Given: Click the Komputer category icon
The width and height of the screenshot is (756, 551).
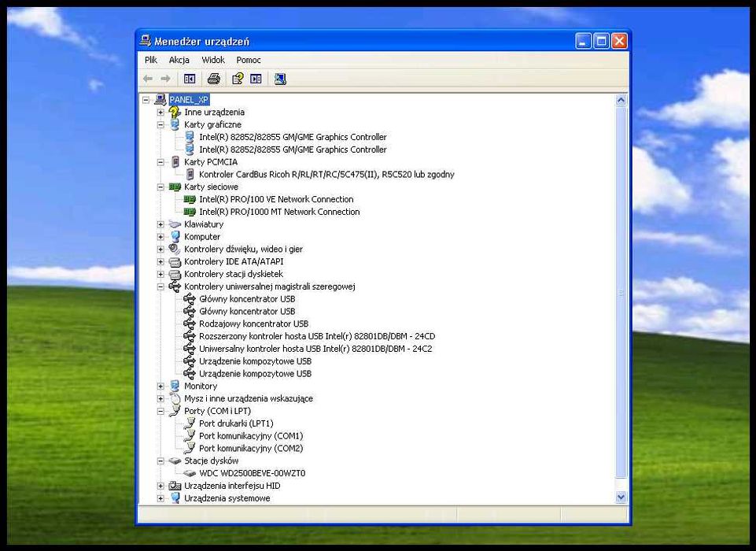Looking at the screenshot, I should 175,236.
